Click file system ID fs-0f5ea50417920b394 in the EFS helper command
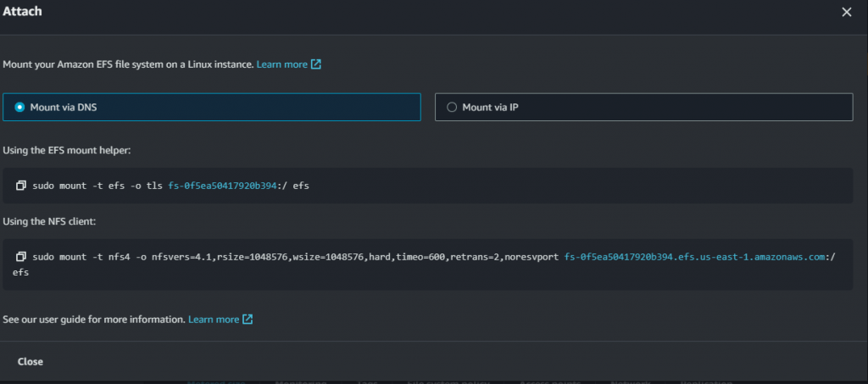Screen dimensions: 868x384 (222, 186)
